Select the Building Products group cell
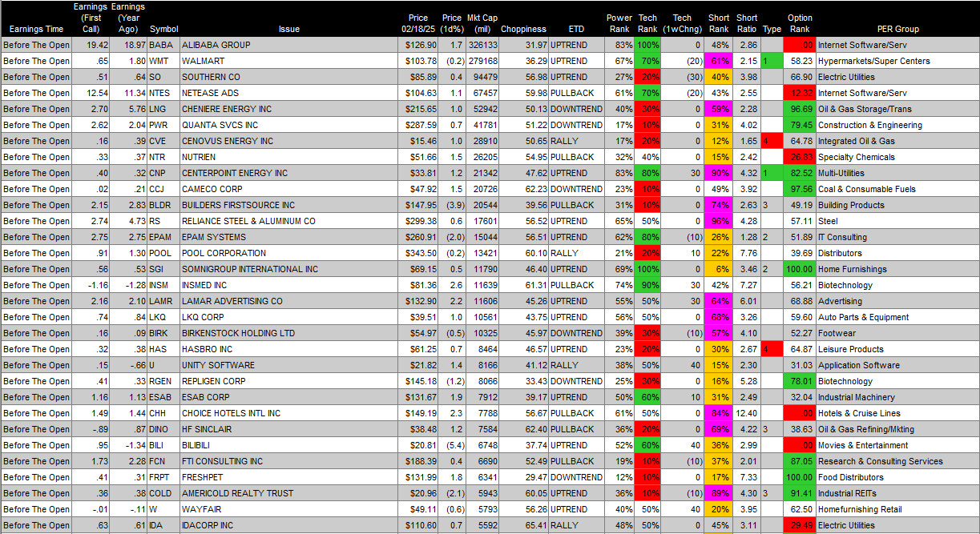Image resolution: width=980 pixels, height=534 pixels. 897,205
